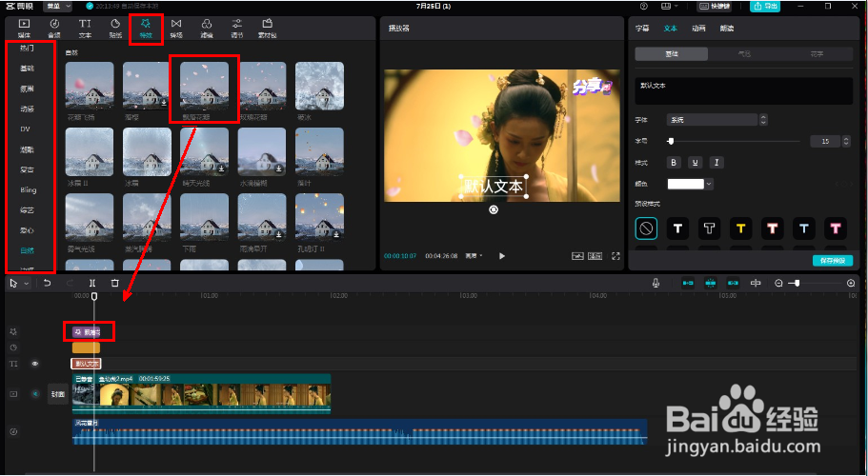This screenshot has width=868, height=476.
Task: Click the font size slider handle
Action: pos(671,142)
